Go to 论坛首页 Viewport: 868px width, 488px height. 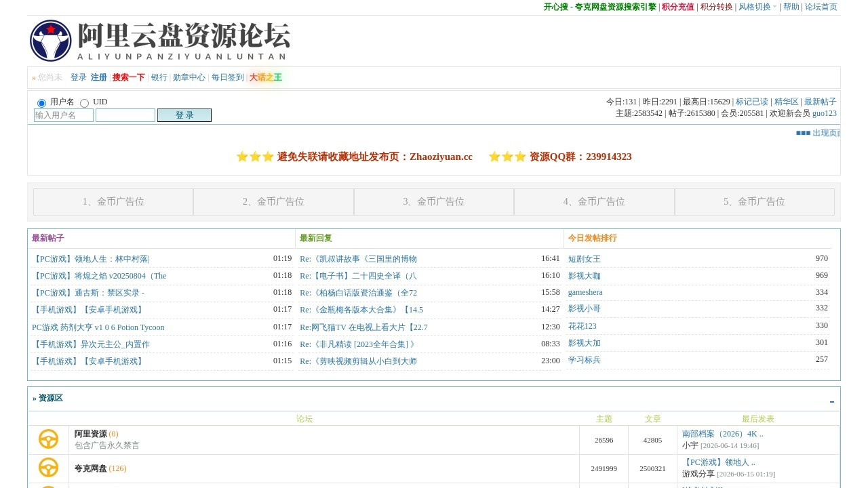(821, 7)
